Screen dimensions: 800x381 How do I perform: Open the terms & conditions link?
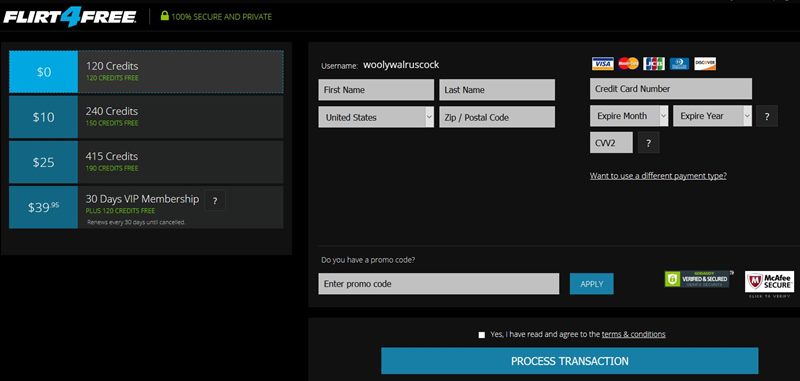coord(633,335)
